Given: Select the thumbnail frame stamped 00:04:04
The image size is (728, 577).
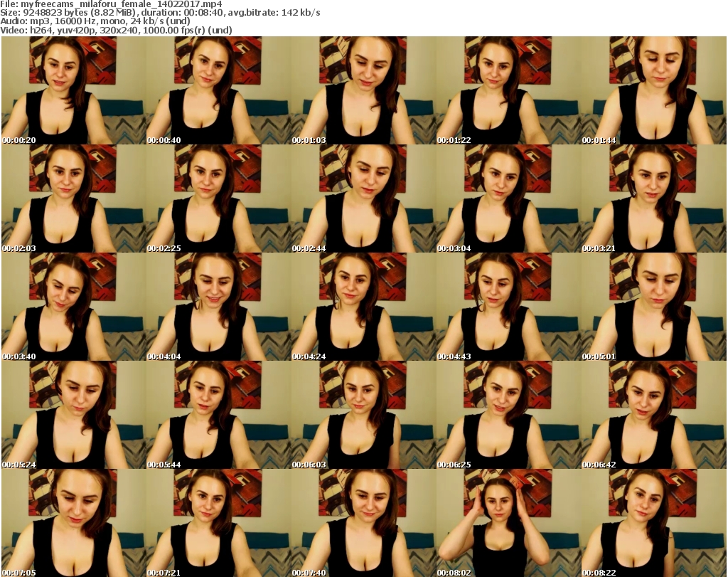Looking at the screenshot, I should tap(219, 307).
